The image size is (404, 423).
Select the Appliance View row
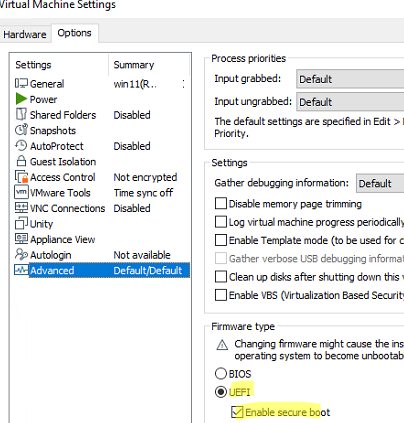(x=102, y=239)
